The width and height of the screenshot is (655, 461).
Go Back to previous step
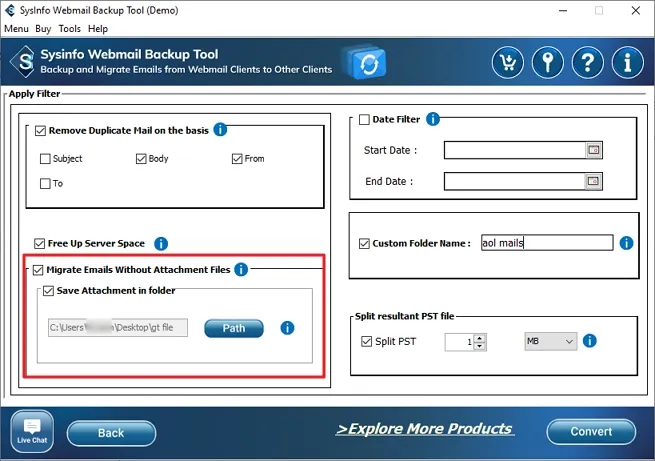click(x=111, y=433)
